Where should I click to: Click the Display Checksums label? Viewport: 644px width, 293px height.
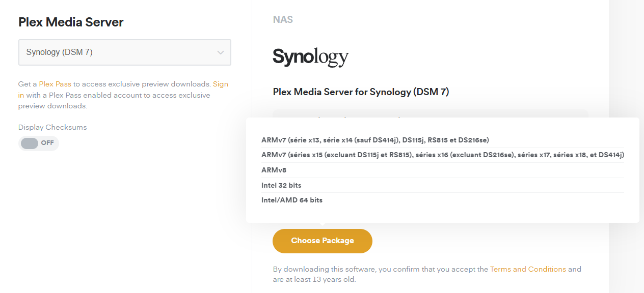click(x=52, y=127)
